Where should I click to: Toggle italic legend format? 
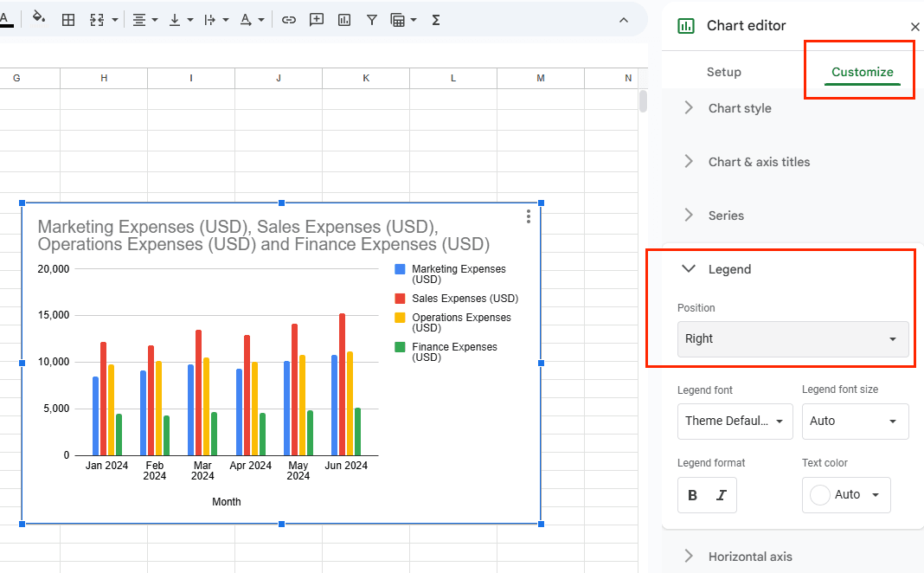click(722, 495)
